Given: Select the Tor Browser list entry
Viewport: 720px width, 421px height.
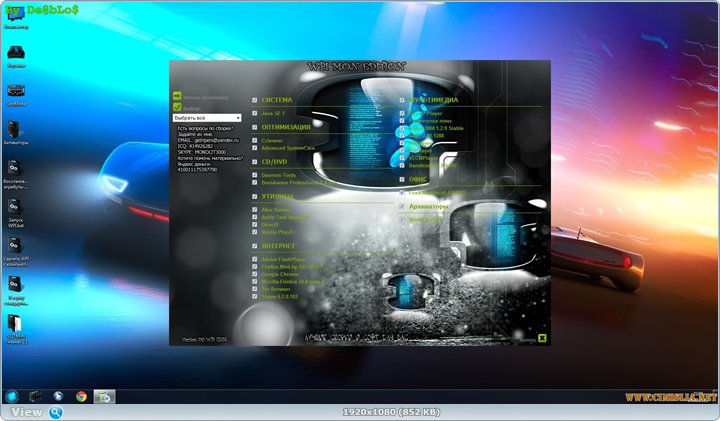Looking at the screenshot, I should click(275, 289).
